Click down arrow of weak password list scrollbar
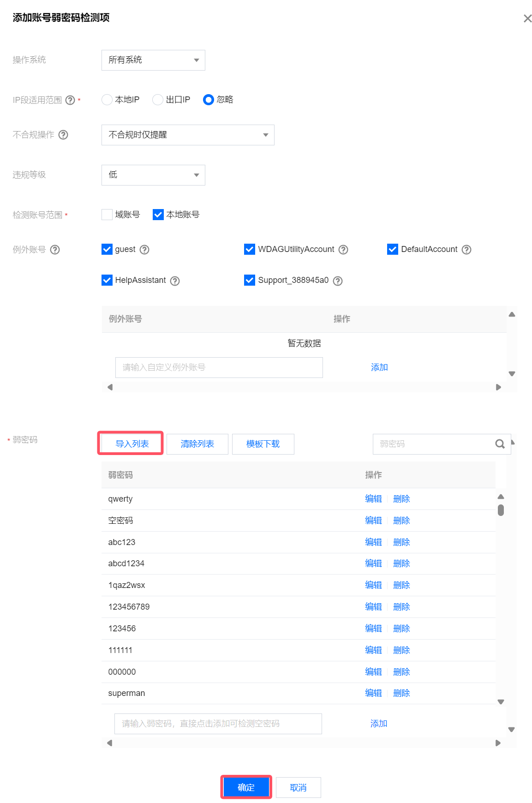Image resolution: width=532 pixels, height=803 pixels. 501,702
